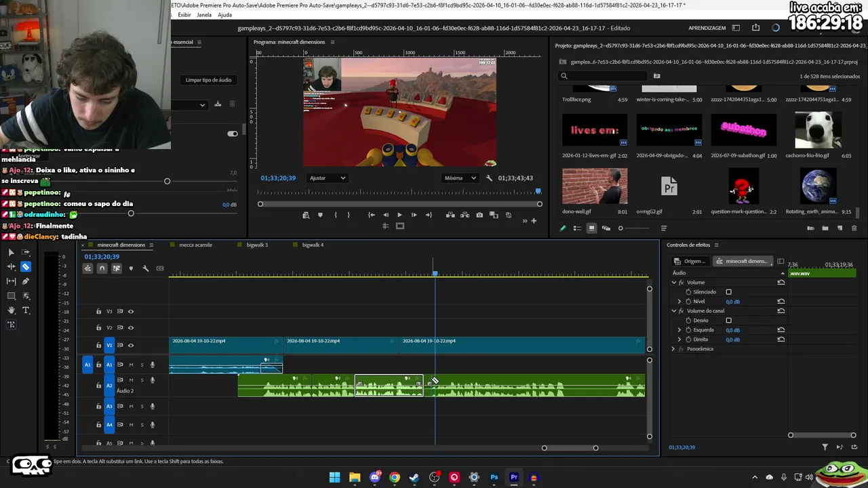Collapse the Volume do canal section
868x488 pixels.
coord(673,311)
